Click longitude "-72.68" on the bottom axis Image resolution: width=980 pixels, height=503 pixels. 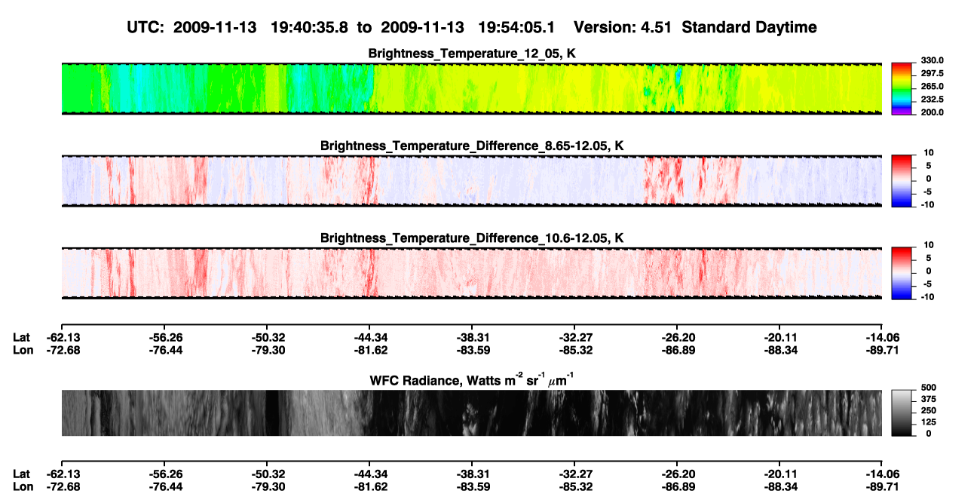point(62,486)
